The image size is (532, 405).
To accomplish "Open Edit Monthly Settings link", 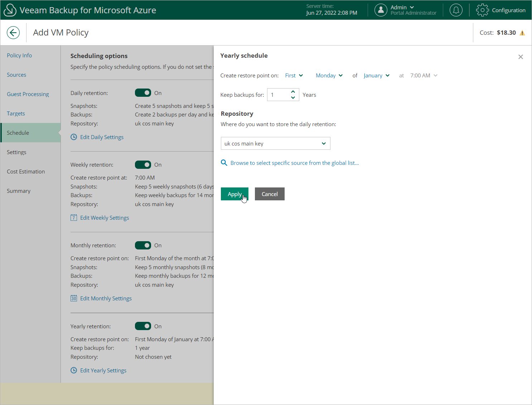I will point(106,298).
